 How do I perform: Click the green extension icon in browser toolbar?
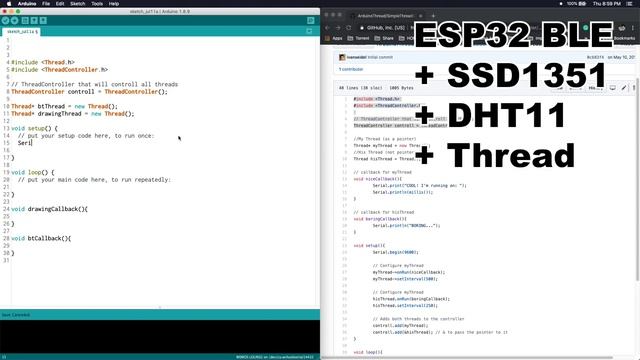pos(586,28)
